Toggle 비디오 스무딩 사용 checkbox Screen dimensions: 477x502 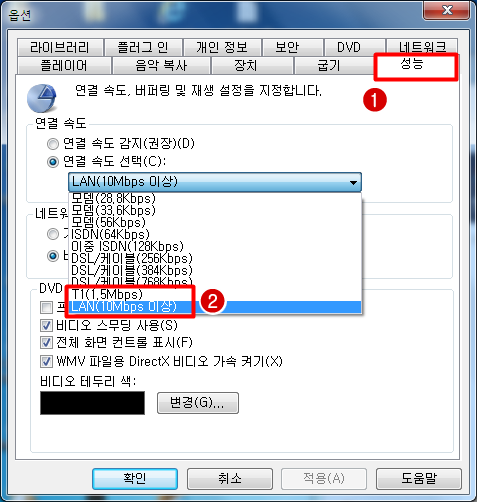click(46, 325)
